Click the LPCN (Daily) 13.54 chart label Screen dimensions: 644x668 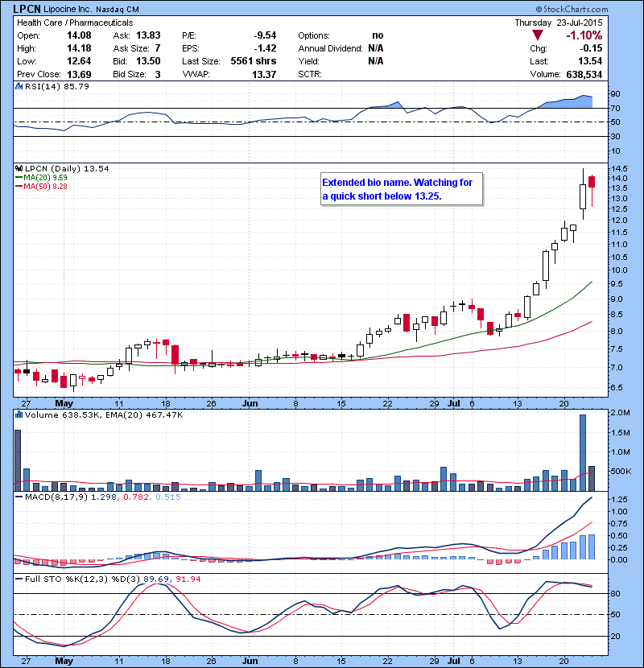[67, 169]
